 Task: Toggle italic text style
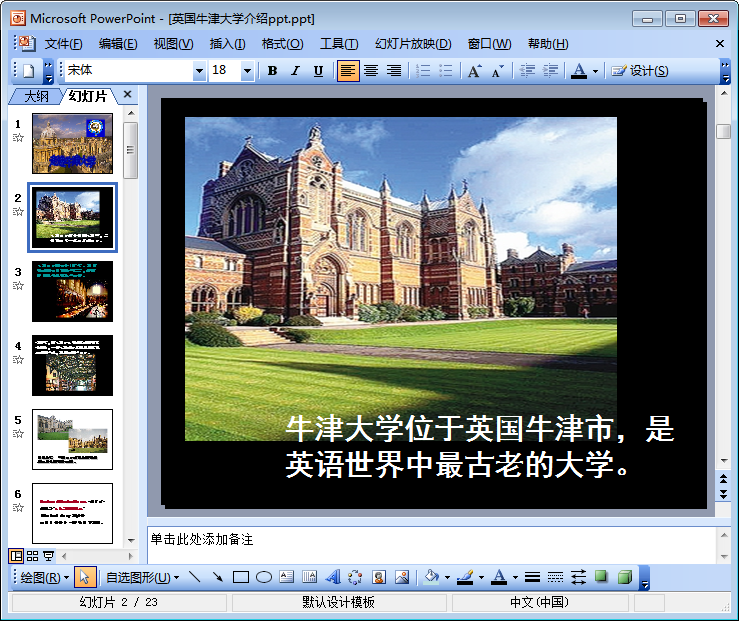click(x=295, y=71)
